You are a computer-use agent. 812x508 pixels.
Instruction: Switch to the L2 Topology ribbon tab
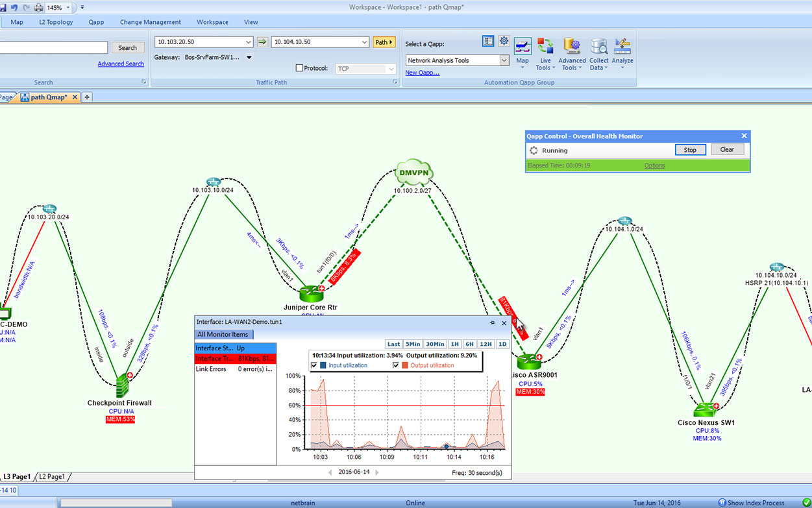pyautogui.click(x=55, y=21)
